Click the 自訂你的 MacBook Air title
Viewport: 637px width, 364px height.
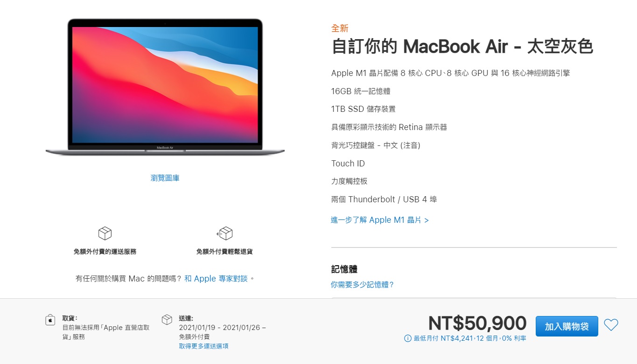point(462,47)
